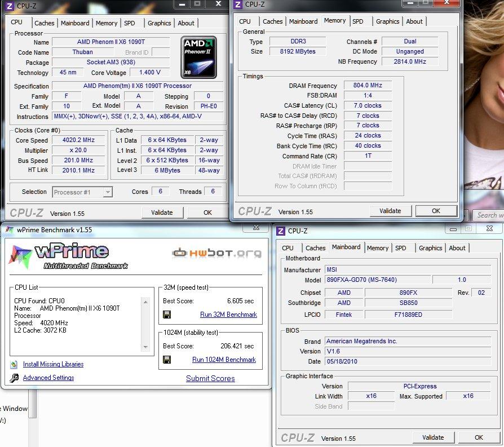Switch to CPU tab in Mainboard window
The width and height of the screenshot is (504, 447).
pos(288,248)
